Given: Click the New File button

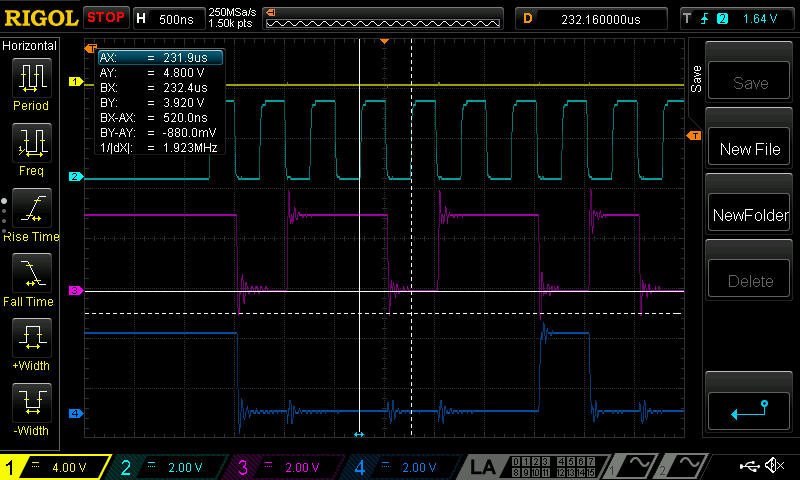Looking at the screenshot, I should pyautogui.click(x=749, y=148).
